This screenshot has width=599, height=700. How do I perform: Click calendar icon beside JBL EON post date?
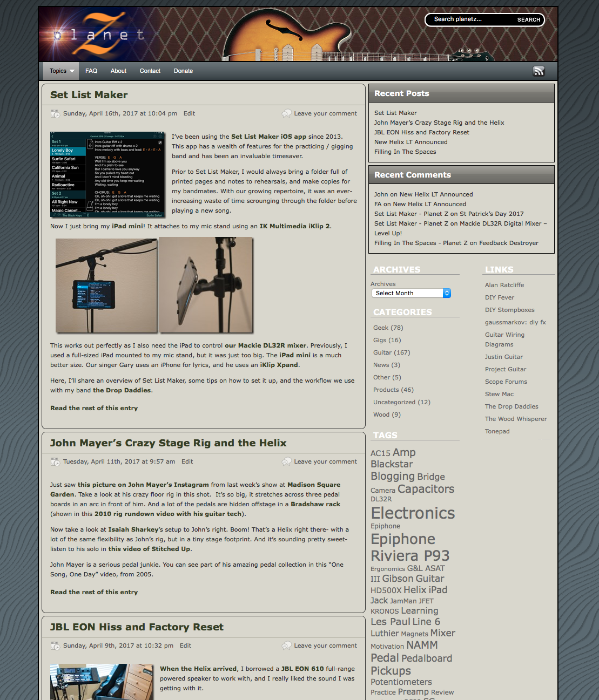tap(55, 646)
